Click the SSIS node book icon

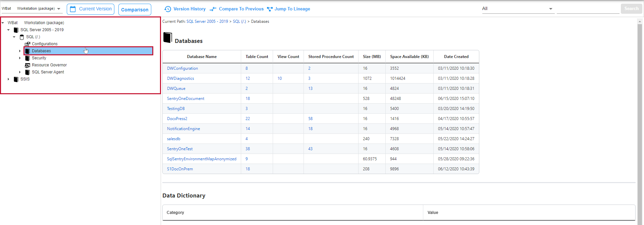point(16,79)
